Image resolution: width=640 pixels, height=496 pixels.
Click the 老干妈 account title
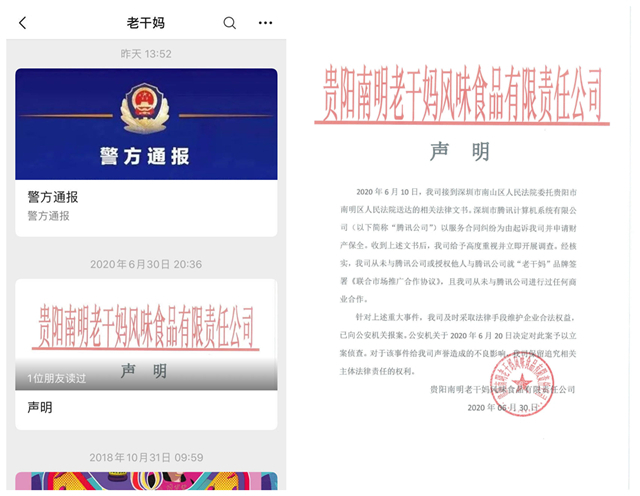(x=145, y=23)
